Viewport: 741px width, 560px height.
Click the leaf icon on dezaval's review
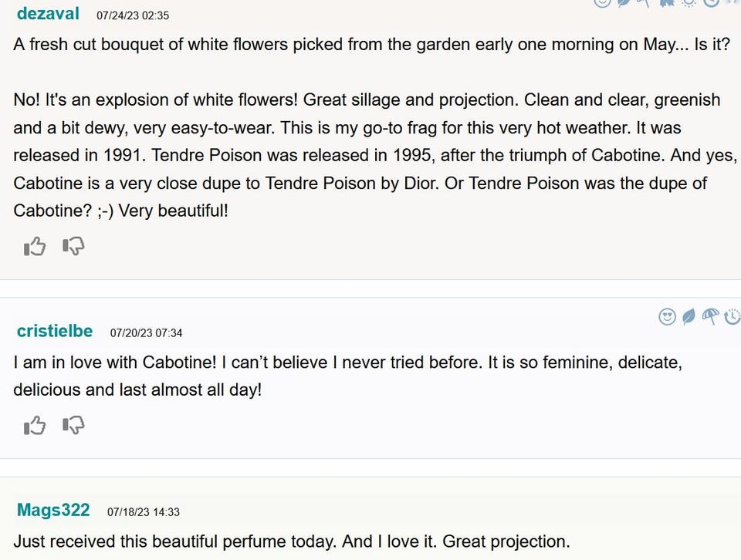click(x=622, y=2)
